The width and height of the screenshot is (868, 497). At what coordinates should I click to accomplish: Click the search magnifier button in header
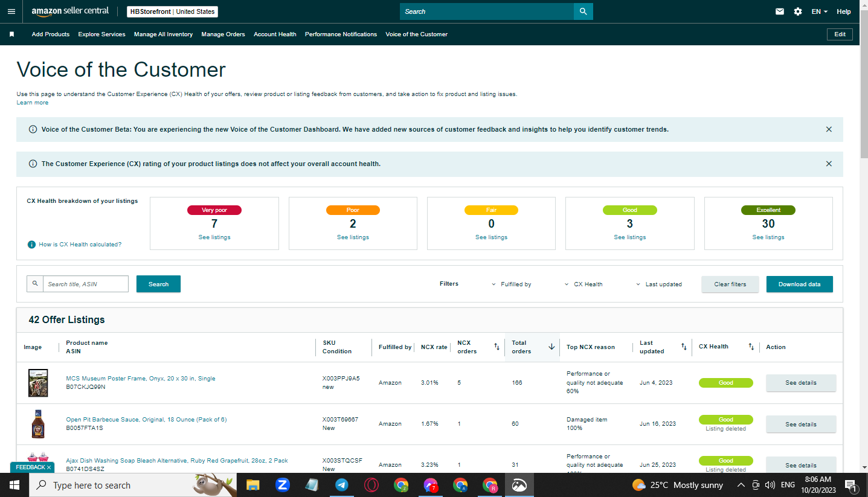[583, 11]
